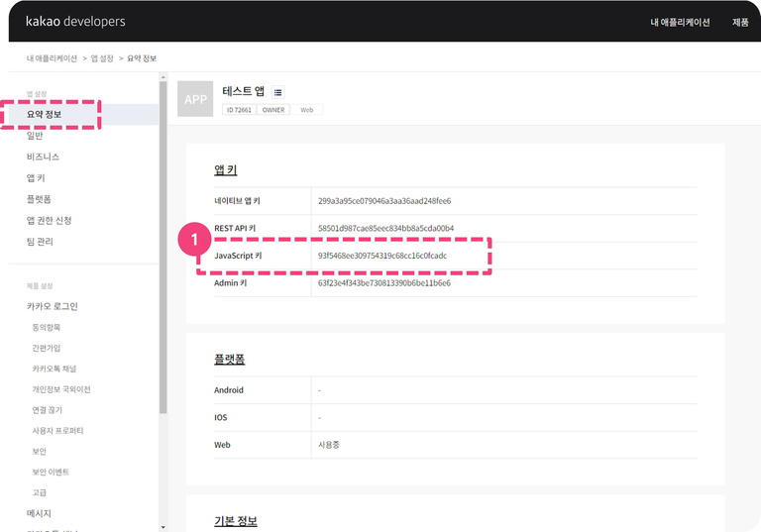Viewport: 761px width, 532px height.
Task: Click the sidebar scroll down arrow
Action: 163,527
